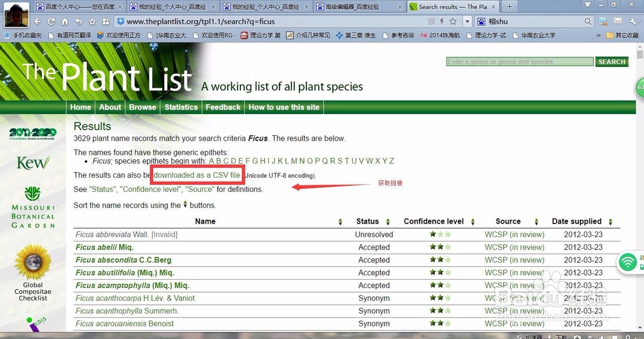Open a new tab with plus button
Image resolution: width=644 pixels, height=339 pixels.
tap(509, 6)
